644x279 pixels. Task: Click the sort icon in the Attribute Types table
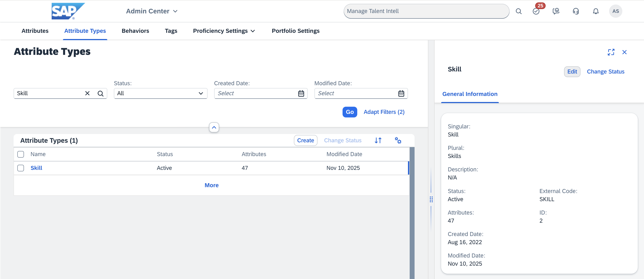point(378,140)
